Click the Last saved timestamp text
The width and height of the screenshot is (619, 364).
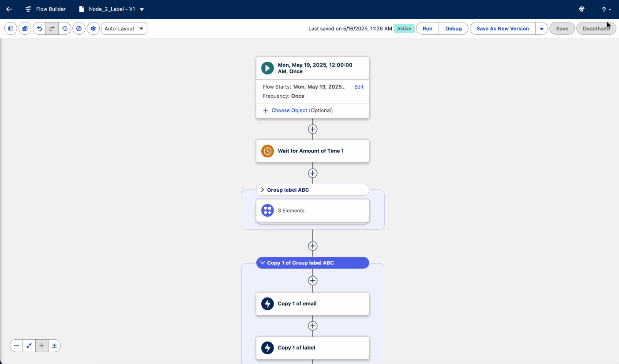350,29
